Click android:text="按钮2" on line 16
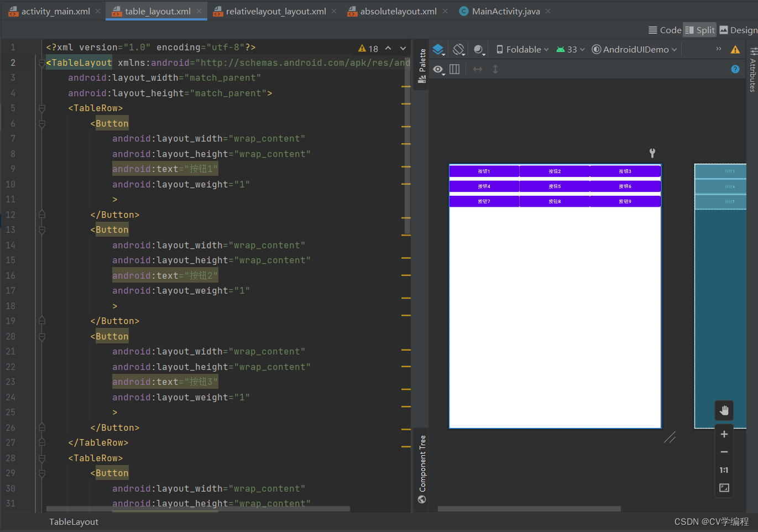758x532 pixels. click(165, 275)
